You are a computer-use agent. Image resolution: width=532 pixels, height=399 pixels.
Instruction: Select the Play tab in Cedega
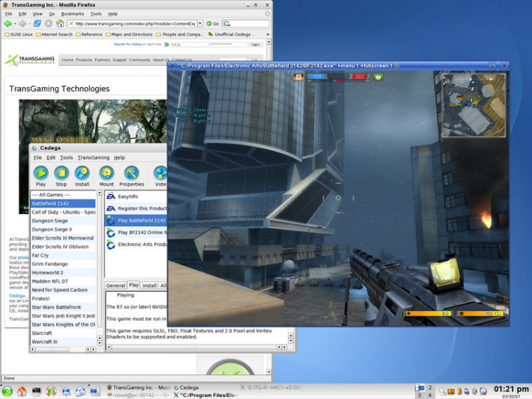133,285
